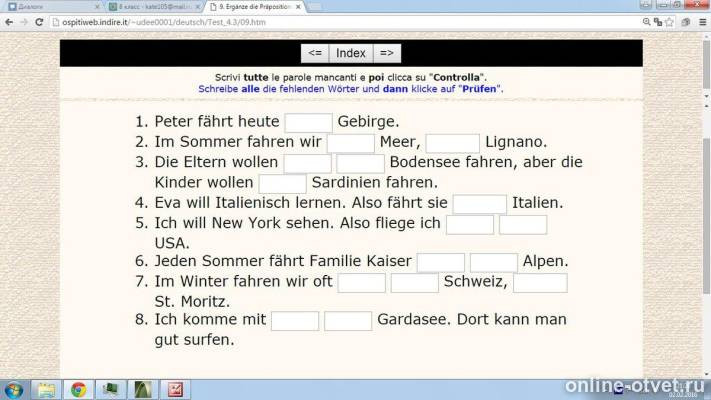Open the dark green leaf app in the taskbar
Image resolution: width=711 pixels, height=400 pixels.
(x=143, y=390)
